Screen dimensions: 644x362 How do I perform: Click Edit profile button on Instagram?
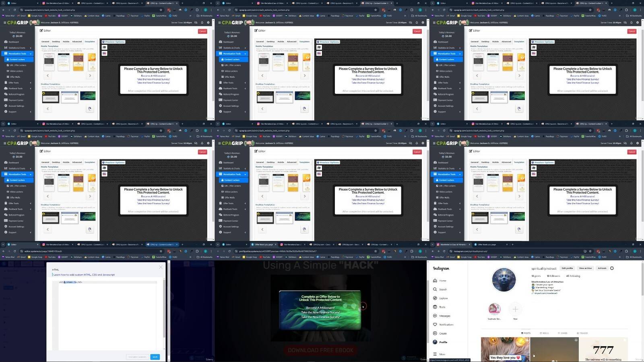point(567,268)
